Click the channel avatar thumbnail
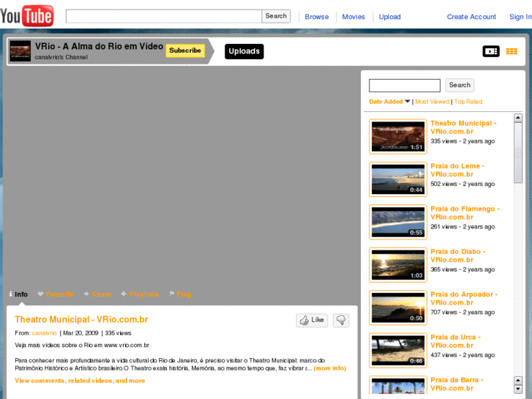Image resolution: width=532 pixels, height=399 pixels. (20, 51)
